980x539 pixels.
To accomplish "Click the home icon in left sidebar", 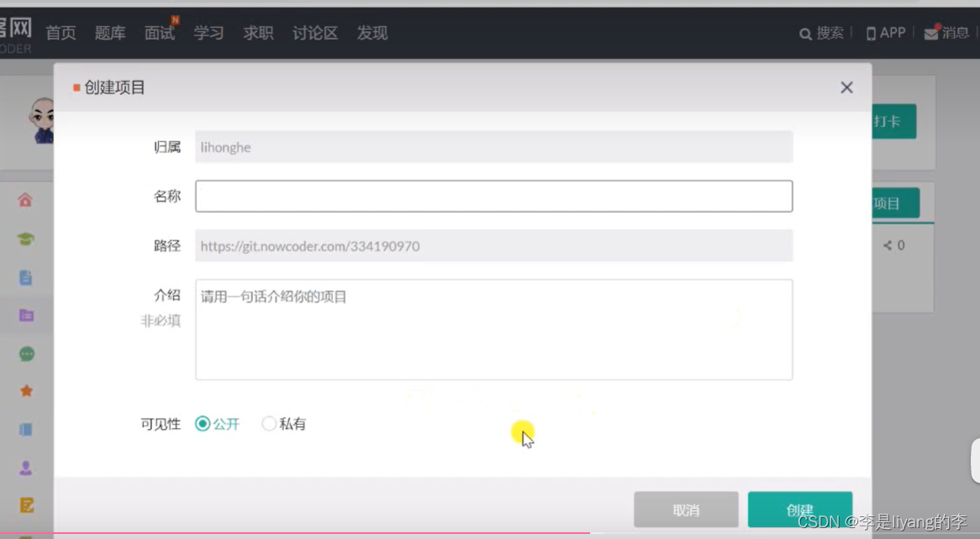I will (x=25, y=199).
